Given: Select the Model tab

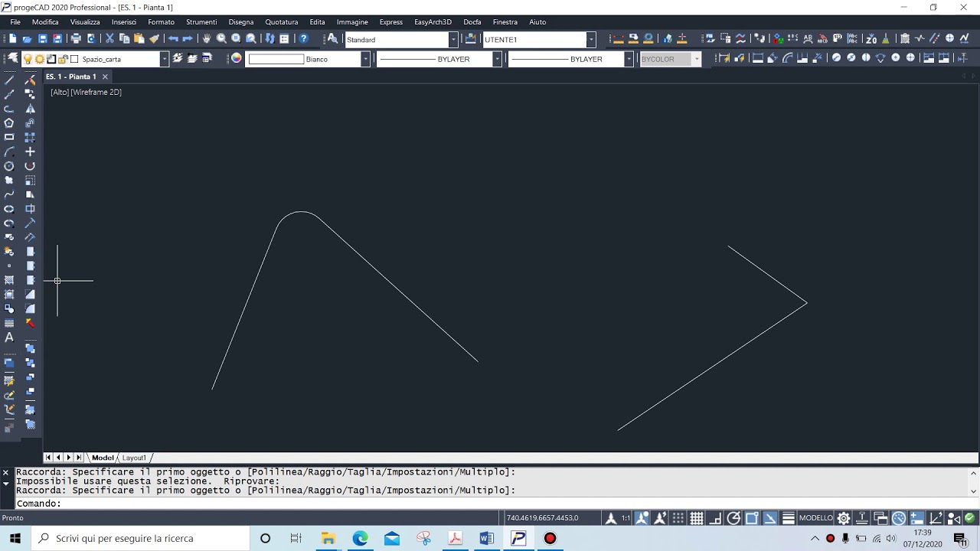Looking at the screenshot, I should click(103, 458).
